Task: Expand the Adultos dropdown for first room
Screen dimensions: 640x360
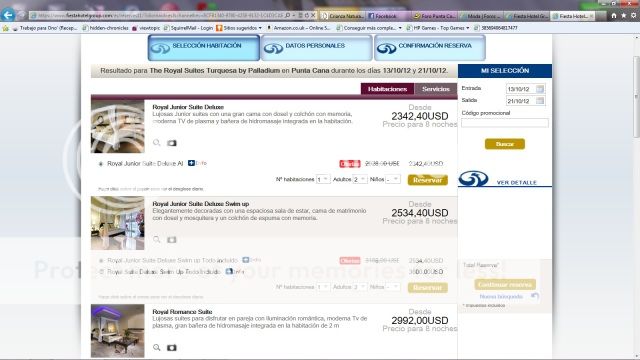Action: tap(360, 179)
